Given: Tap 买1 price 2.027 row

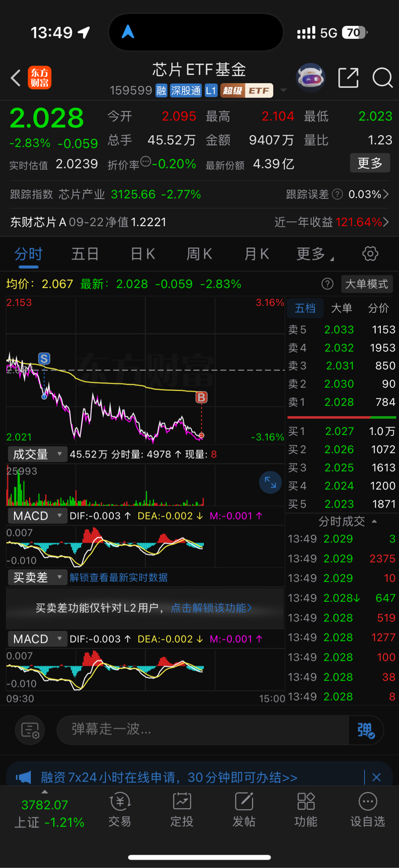Looking at the screenshot, I should [341, 431].
